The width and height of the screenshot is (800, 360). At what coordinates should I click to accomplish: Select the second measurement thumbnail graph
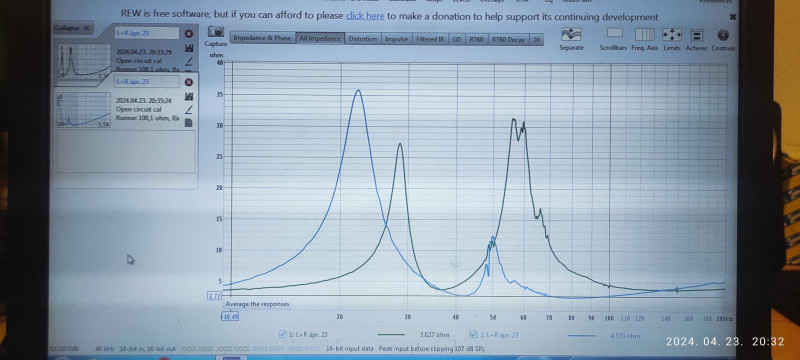pos(83,109)
